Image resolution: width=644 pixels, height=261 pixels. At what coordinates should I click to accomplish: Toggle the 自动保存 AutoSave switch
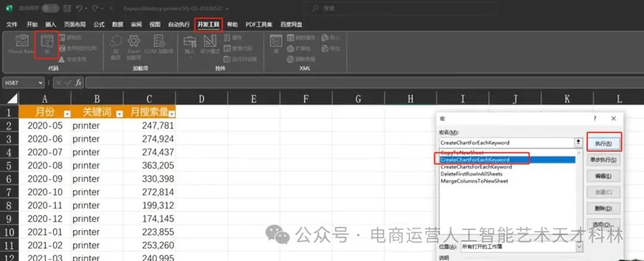[x=50, y=8]
